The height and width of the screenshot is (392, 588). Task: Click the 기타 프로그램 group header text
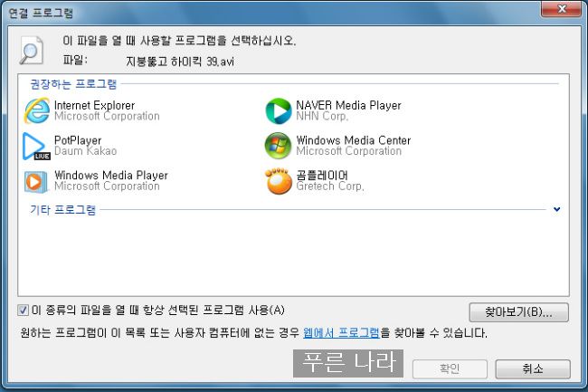(x=63, y=210)
